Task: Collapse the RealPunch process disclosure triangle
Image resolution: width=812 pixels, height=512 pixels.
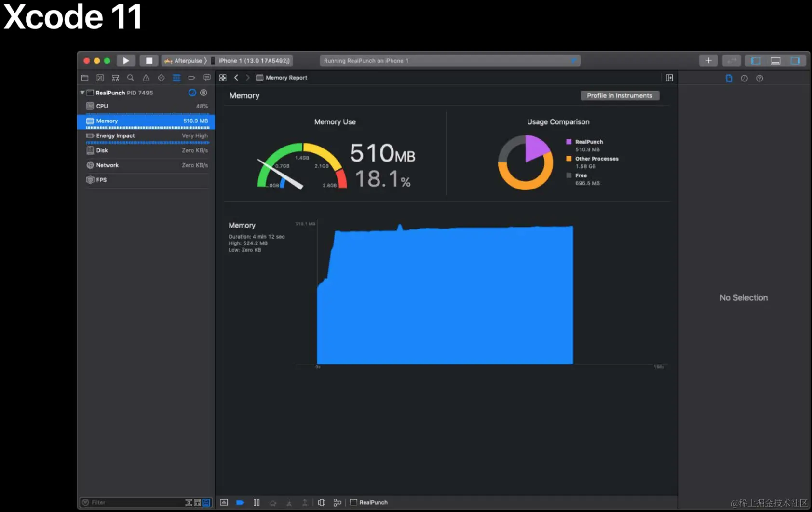Action: click(x=82, y=93)
